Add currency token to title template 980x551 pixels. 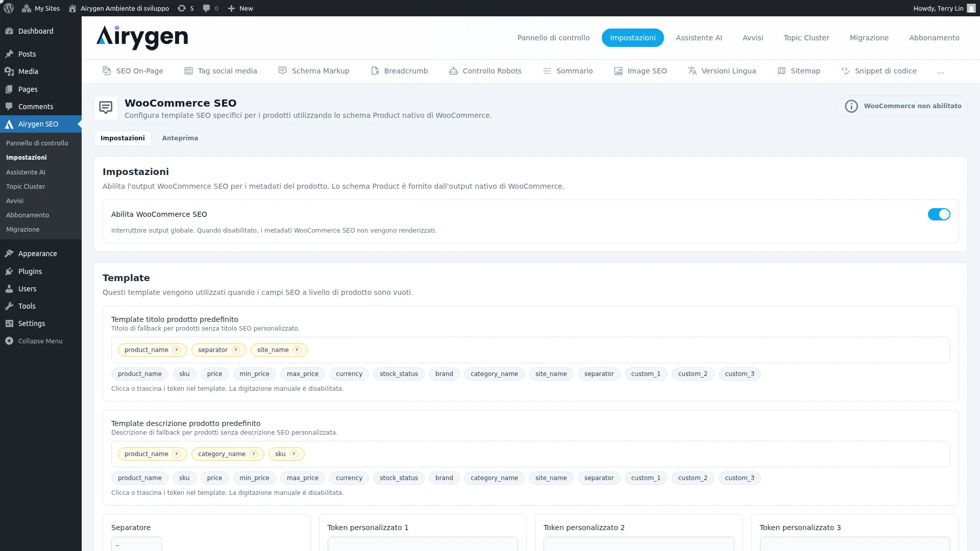coord(349,374)
